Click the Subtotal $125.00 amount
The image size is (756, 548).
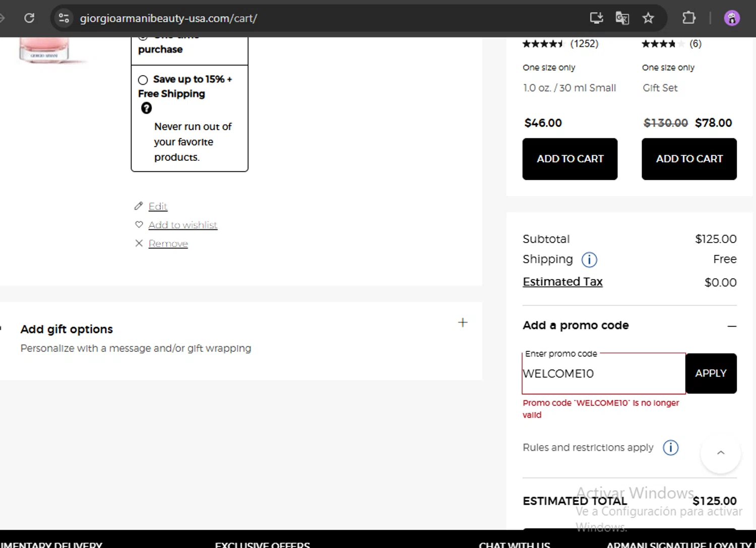coord(716,239)
